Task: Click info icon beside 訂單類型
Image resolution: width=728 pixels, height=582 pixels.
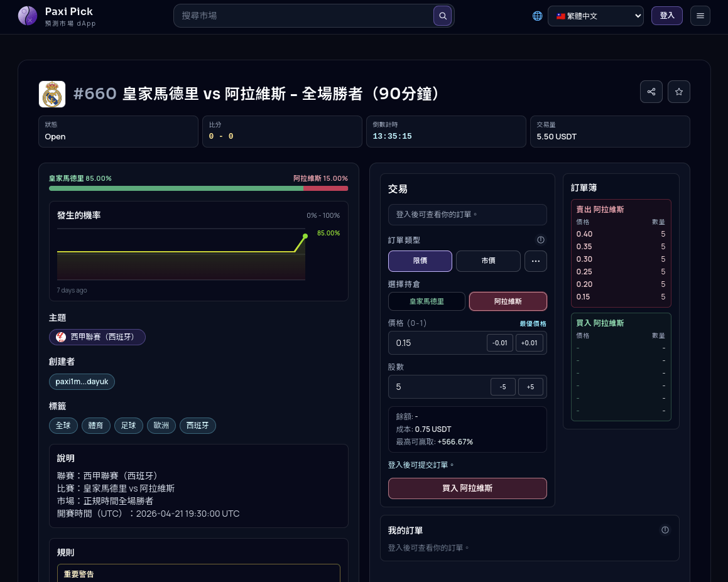Action: tap(541, 240)
